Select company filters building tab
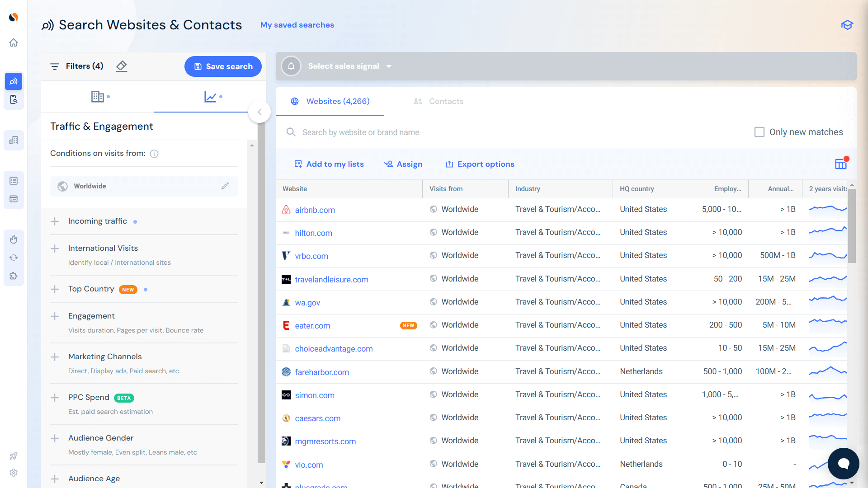 [x=98, y=97]
